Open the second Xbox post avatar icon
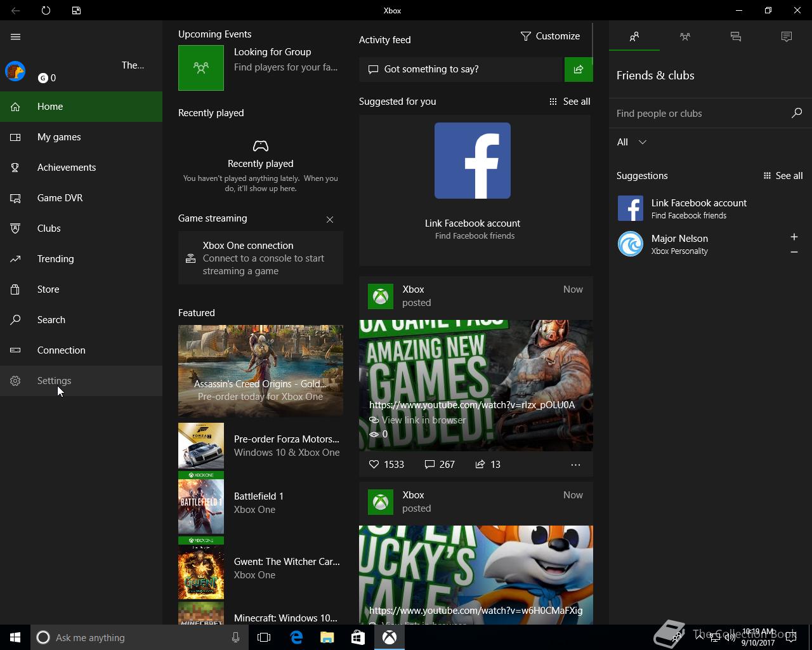This screenshot has height=650, width=812. point(381,502)
